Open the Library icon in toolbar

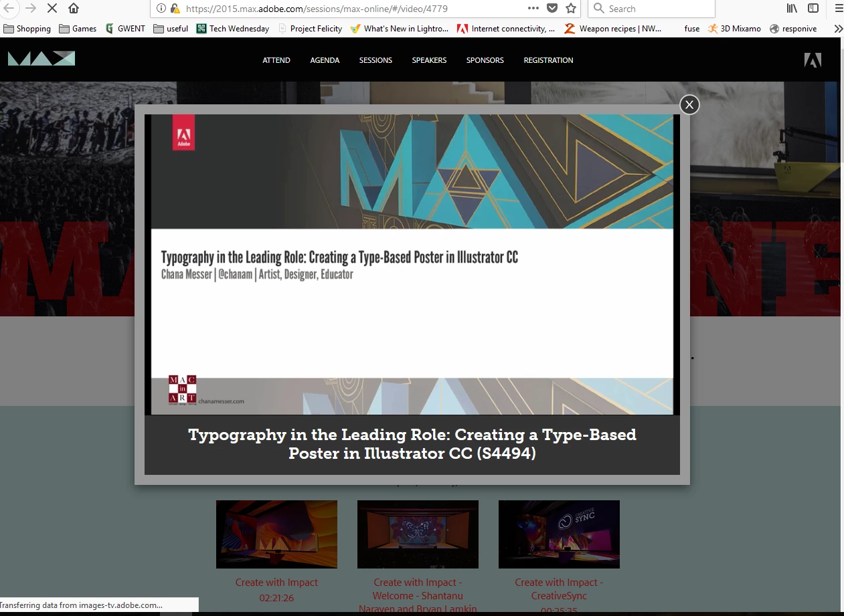pyautogui.click(x=792, y=9)
